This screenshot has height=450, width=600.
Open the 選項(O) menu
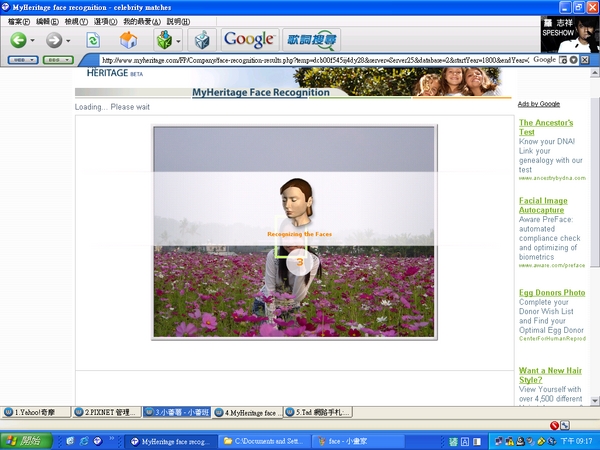106,21
